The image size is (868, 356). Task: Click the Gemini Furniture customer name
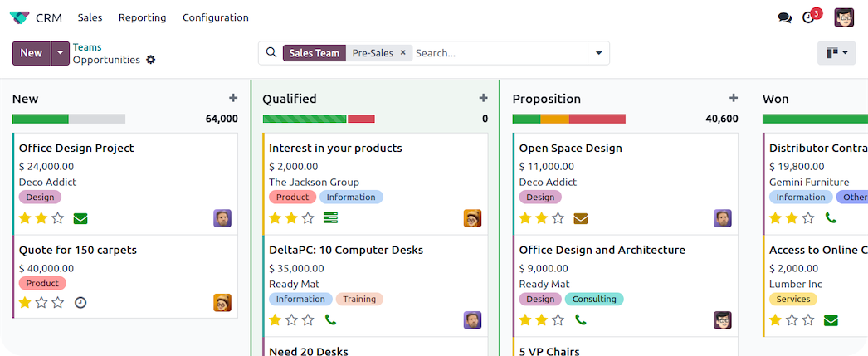pyautogui.click(x=809, y=183)
